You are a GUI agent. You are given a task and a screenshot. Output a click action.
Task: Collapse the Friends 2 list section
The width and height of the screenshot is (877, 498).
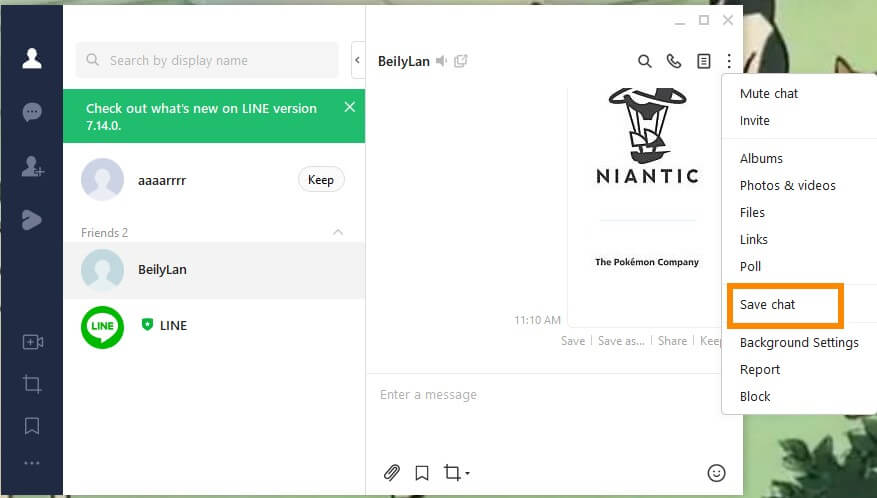338,232
